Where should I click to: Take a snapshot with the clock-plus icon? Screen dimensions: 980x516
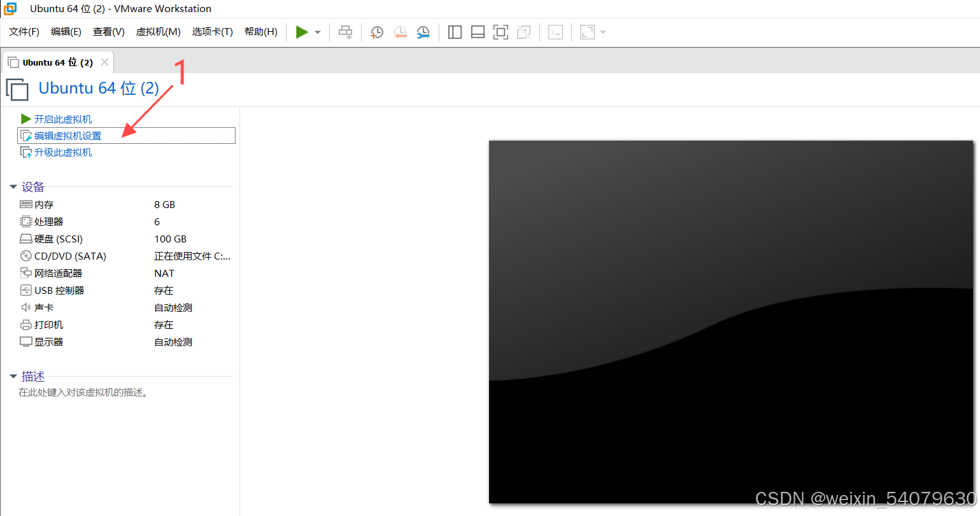377,32
